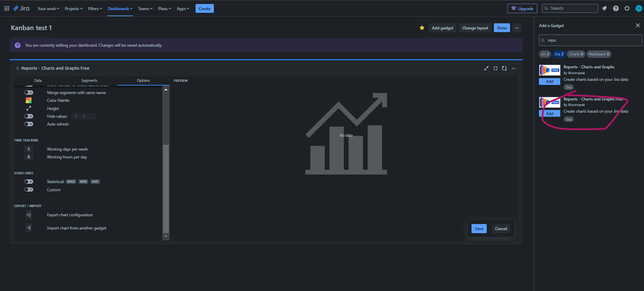Viewport: 644px width, 291px height.
Task: Click the Working hours per day value
Action: click(x=29, y=157)
